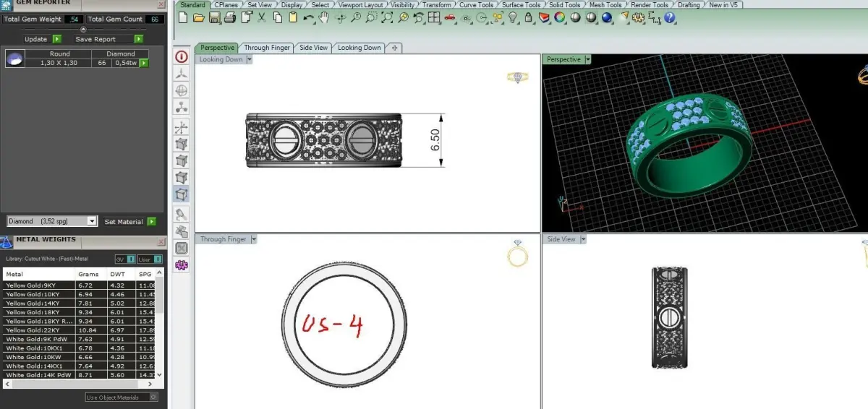Switch to the Set View toolbar tab
This screenshot has height=409, width=868.
click(259, 4)
